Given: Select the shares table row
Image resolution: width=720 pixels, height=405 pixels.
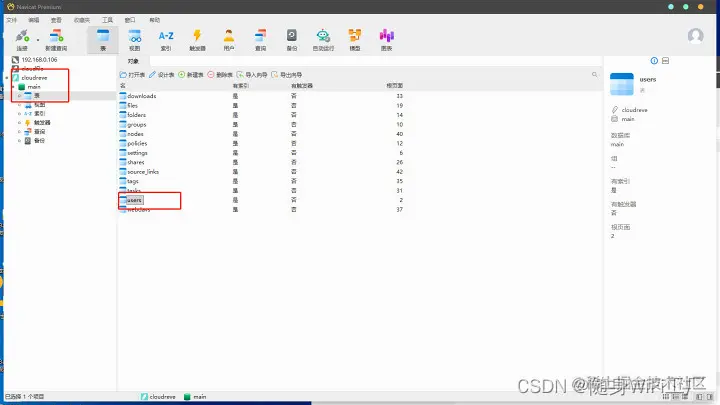Looking at the screenshot, I should pos(261,162).
